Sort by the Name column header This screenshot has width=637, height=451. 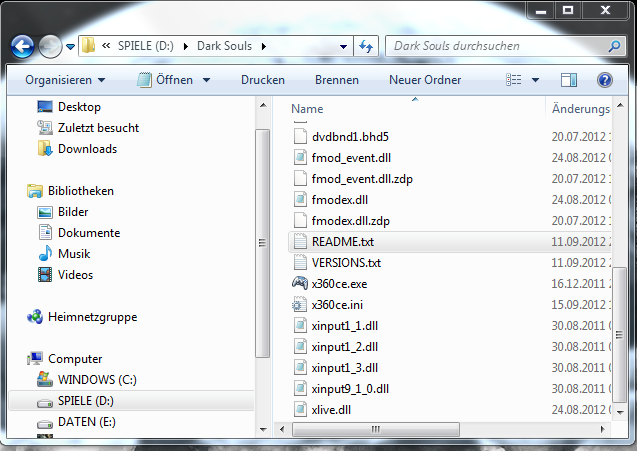click(x=307, y=109)
